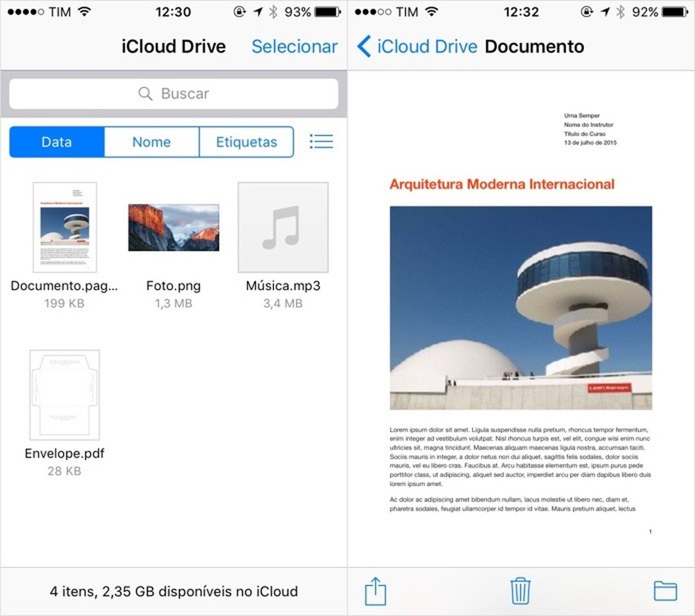The image size is (695, 616).
Task: Open the Música.mp3 audio file
Action: 283,226
